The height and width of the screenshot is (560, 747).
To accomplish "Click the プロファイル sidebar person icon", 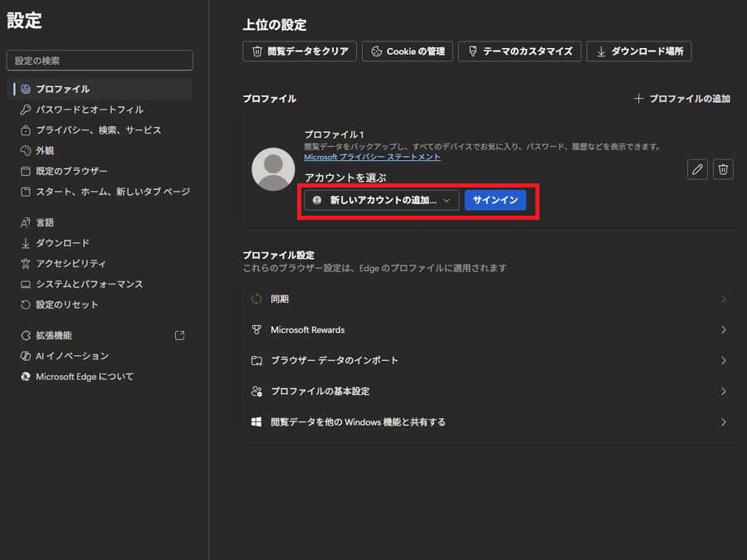I will pos(26,89).
